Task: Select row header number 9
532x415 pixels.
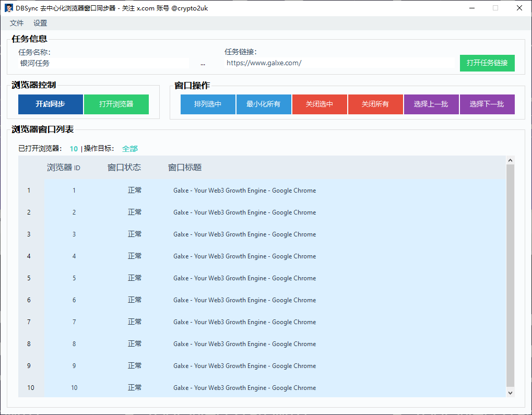Action: (x=29, y=366)
